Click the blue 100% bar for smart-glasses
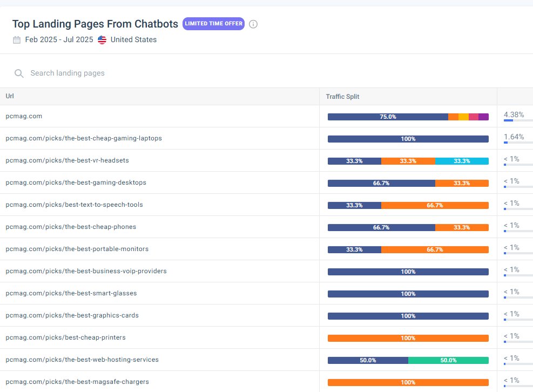Screen dimensions: 533x392 408,294
